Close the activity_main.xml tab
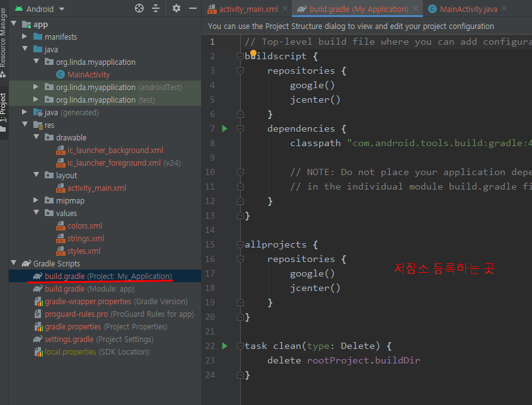 pos(285,8)
